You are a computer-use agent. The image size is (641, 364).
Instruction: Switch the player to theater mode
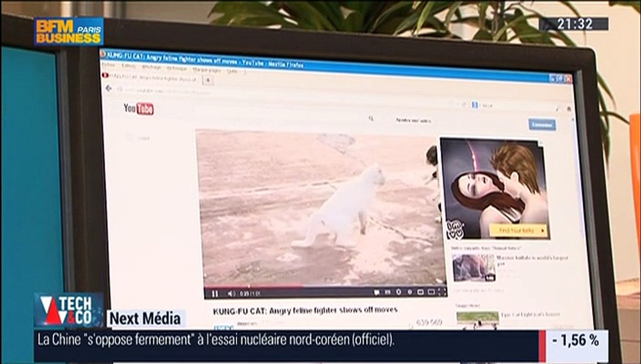tap(431, 292)
